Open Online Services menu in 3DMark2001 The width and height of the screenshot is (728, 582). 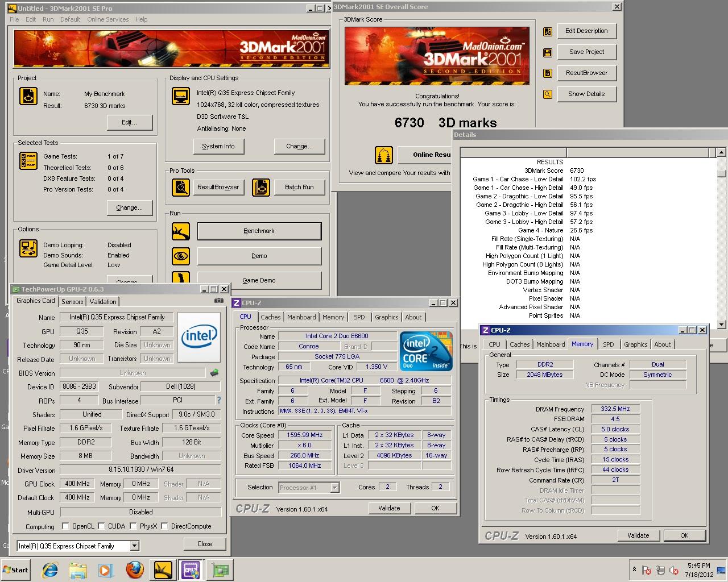pos(108,19)
